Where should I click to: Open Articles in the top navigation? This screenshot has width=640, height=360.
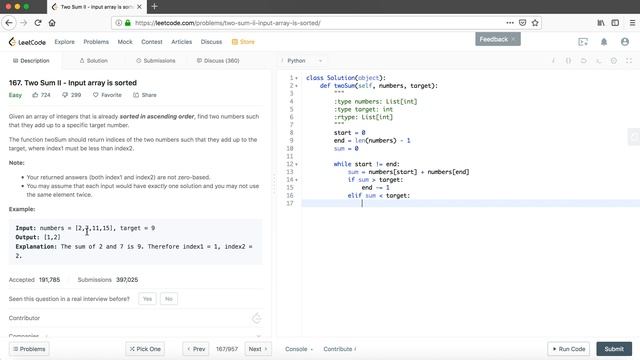(x=182, y=42)
